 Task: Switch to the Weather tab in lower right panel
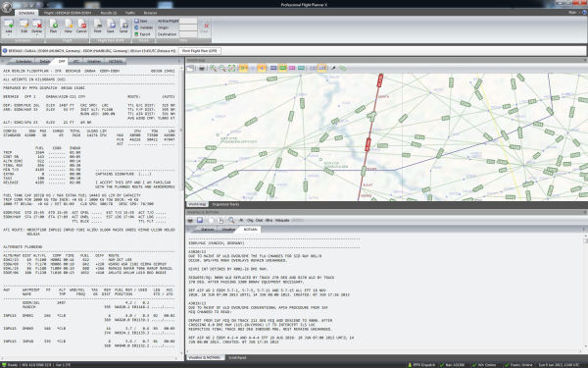(228, 229)
